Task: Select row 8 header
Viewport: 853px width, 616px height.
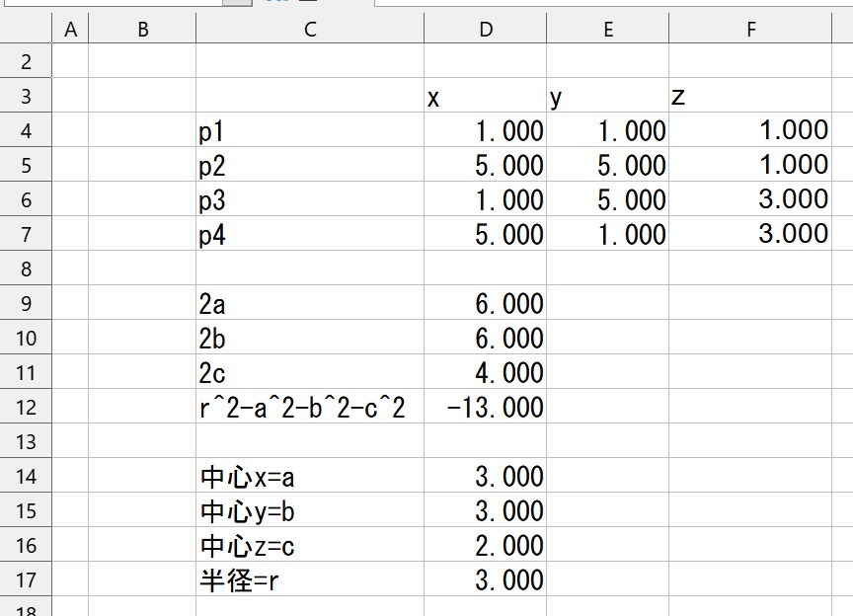Action: [x=26, y=269]
